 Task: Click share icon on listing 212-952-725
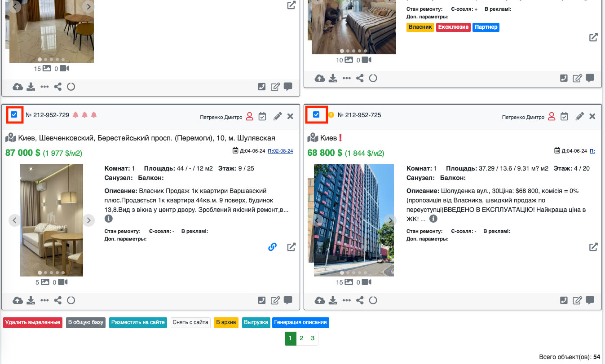pyautogui.click(x=360, y=300)
